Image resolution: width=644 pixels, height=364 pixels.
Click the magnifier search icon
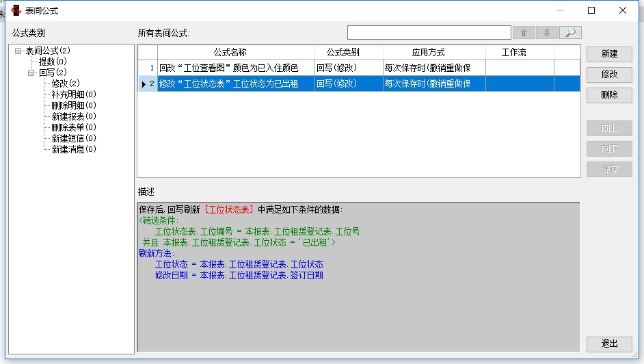570,33
